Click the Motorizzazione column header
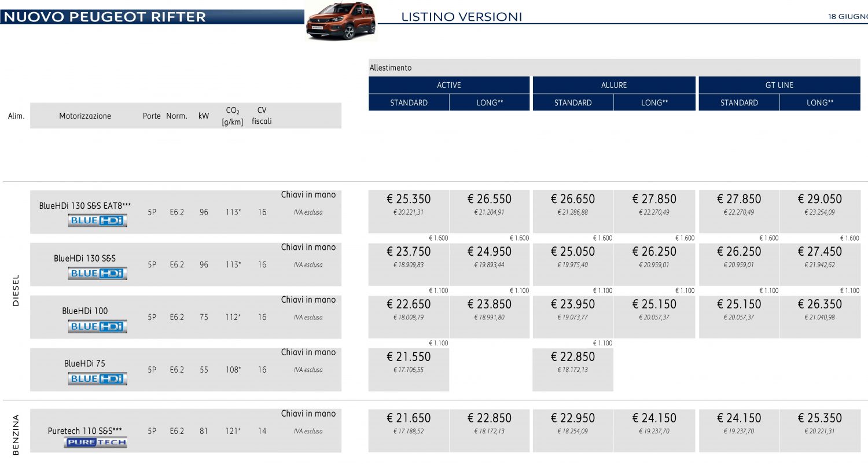The width and height of the screenshot is (868, 464). pos(84,116)
